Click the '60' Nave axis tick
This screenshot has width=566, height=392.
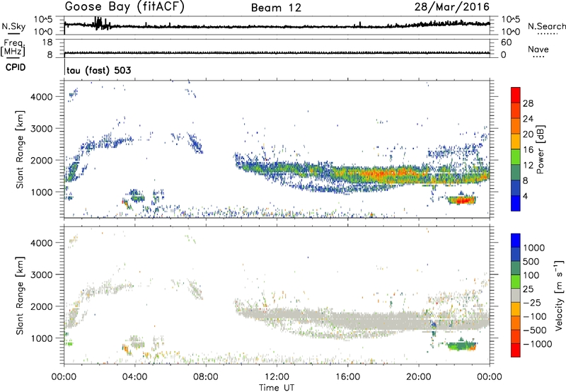(x=506, y=42)
